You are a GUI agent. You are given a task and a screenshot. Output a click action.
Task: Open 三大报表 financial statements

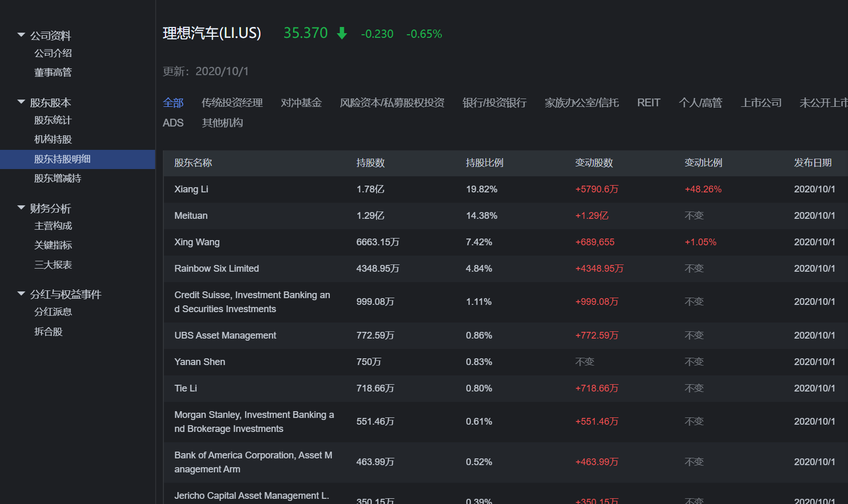(53, 265)
